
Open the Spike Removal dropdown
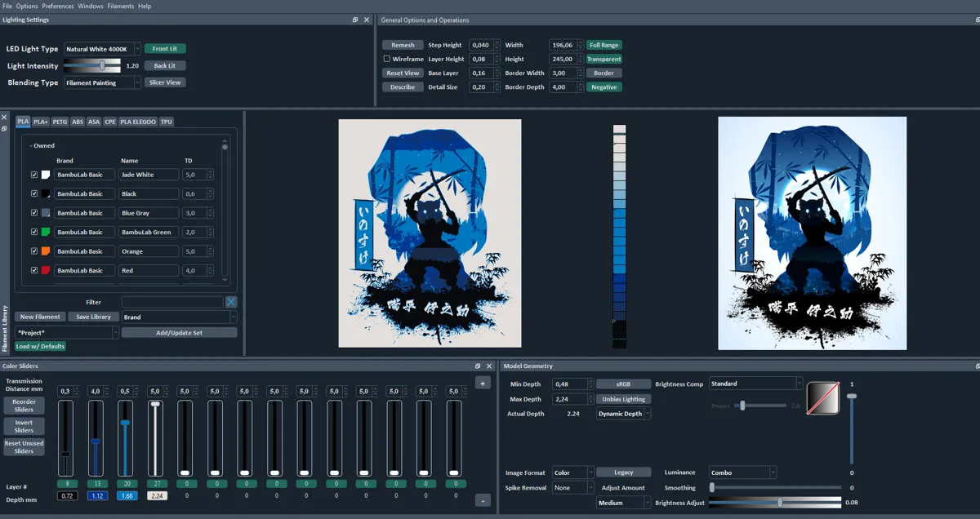pyautogui.click(x=573, y=488)
